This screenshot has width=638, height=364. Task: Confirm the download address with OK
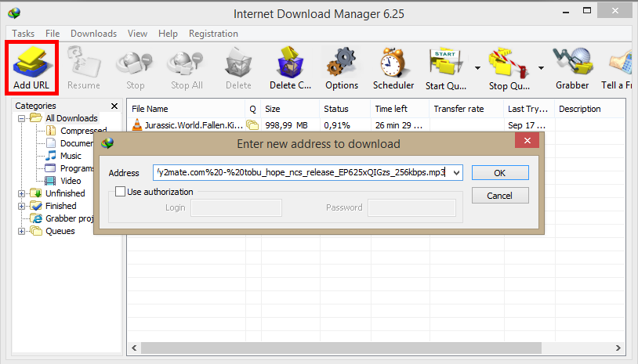pyautogui.click(x=500, y=173)
